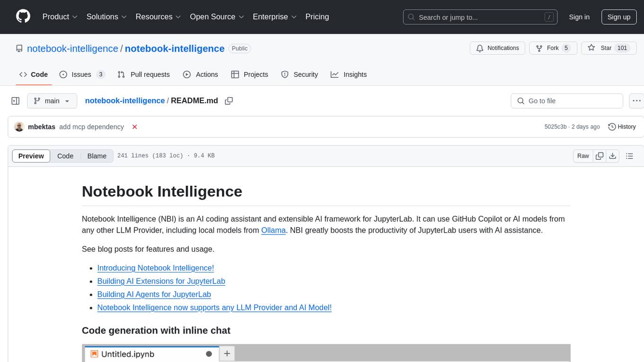Open the more file actions ellipsis menu
The height and width of the screenshot is (362, 644).
tap(636, 101)
